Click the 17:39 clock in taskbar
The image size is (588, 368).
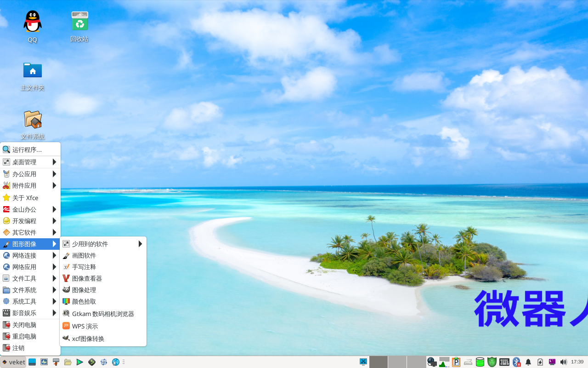[577, 362]
